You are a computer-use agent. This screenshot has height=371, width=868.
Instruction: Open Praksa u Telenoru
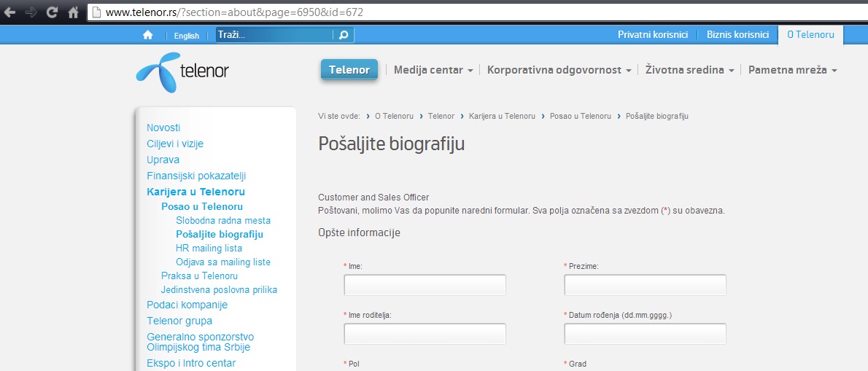199,276
